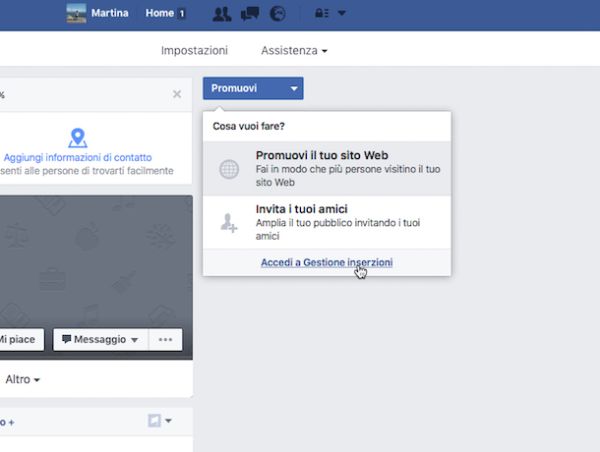Select Invita i tuoi amici option
The image size is (600, 452).
(x=327, y=222)
